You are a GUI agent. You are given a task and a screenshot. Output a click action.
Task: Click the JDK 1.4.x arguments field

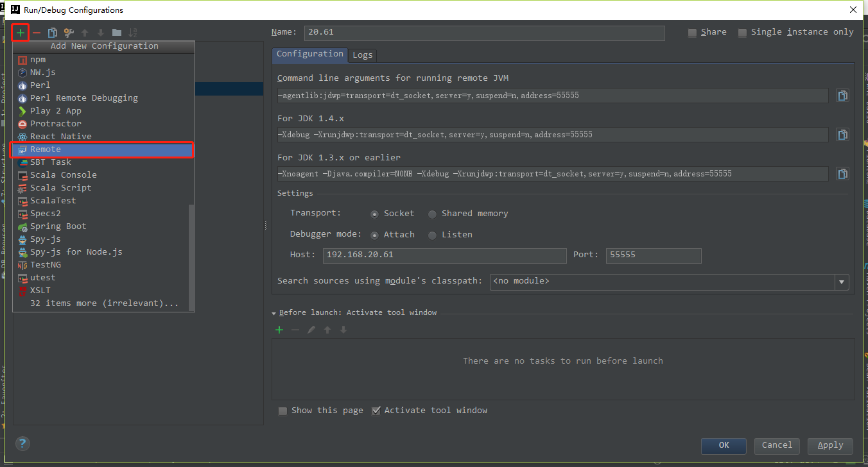click(x=553, y=135)
